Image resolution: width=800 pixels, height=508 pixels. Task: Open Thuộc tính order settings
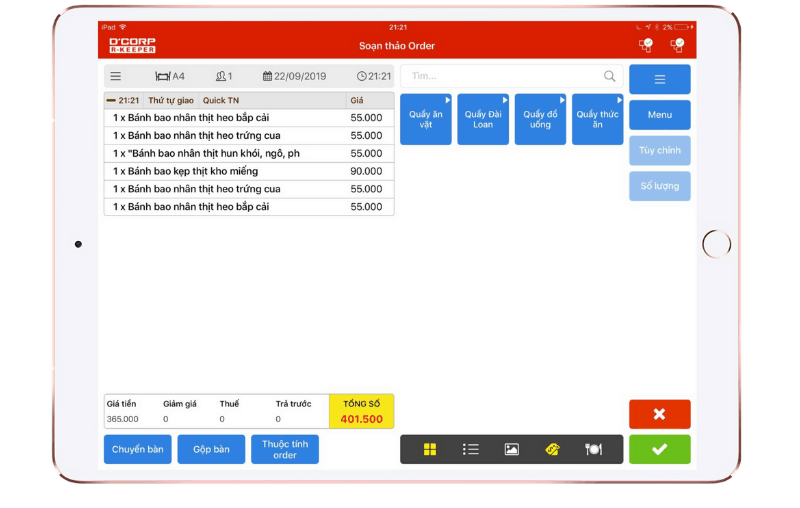pos(285,449)
